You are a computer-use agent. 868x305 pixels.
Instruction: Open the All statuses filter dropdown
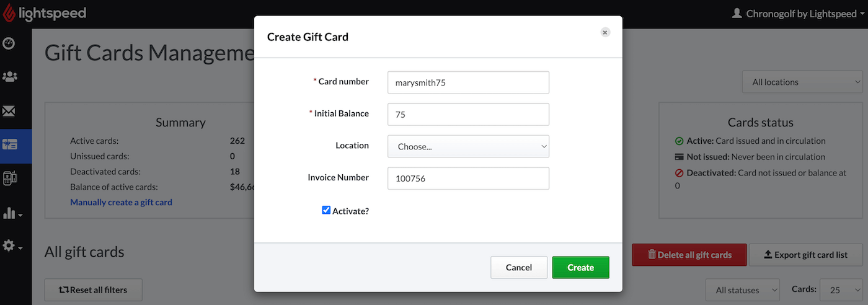(x=743, y=290)
